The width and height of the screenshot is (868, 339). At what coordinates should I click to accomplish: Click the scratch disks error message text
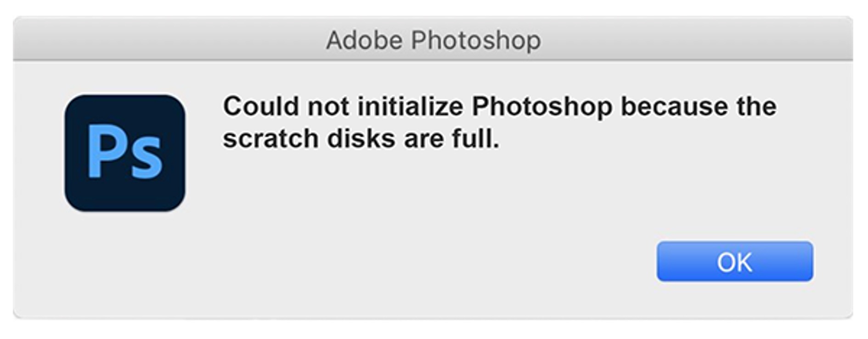point(499,122)
